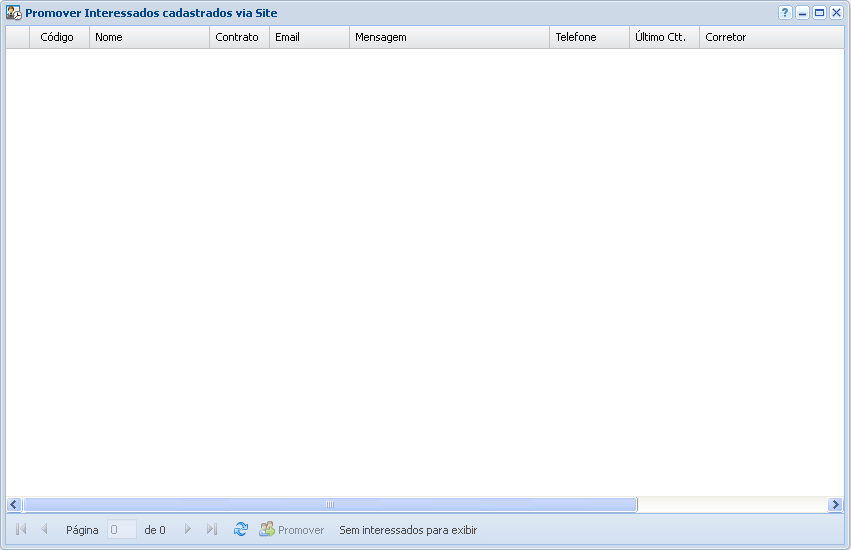Click the horizontal scrollbar thumb
Screen dimensions: 851x550
click(330, 505)
